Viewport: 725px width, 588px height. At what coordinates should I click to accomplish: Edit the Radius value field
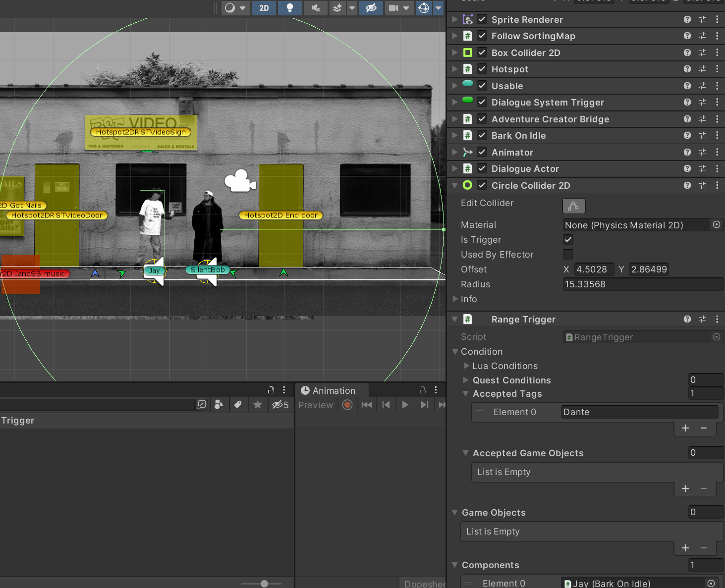(x=643, y=284)
